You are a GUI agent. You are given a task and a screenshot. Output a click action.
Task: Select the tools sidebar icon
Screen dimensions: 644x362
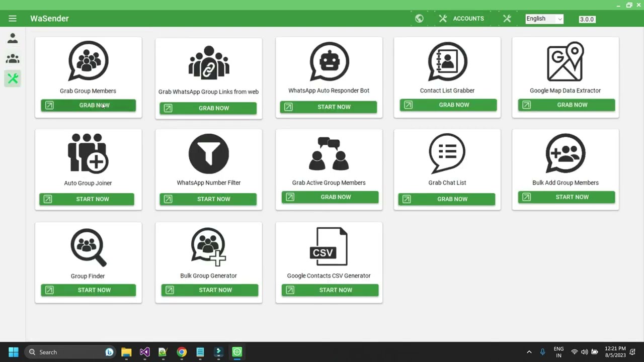pyautogui.click(x=13, y=78)
